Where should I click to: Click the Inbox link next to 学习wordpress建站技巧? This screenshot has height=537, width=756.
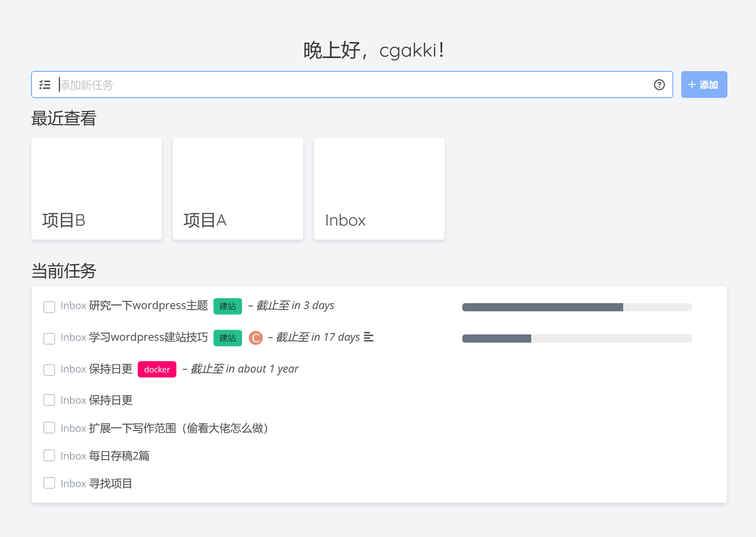tap(73, 338)
